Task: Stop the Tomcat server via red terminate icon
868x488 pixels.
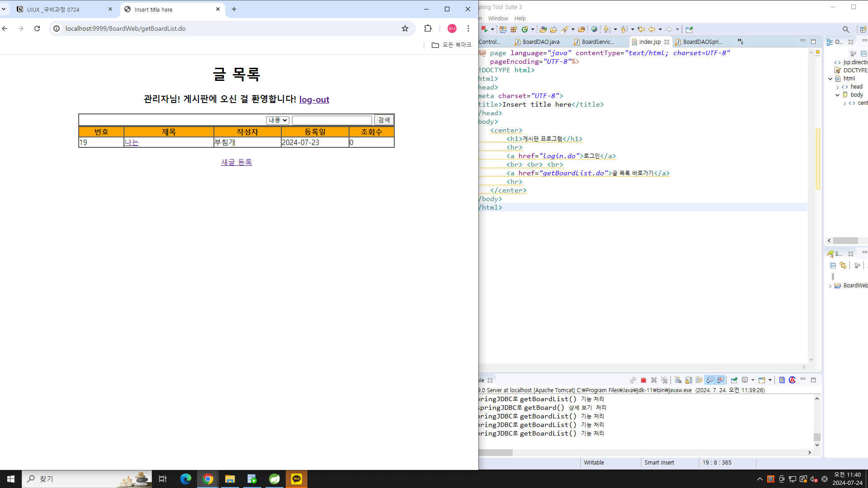Action: tap(643, 380)
